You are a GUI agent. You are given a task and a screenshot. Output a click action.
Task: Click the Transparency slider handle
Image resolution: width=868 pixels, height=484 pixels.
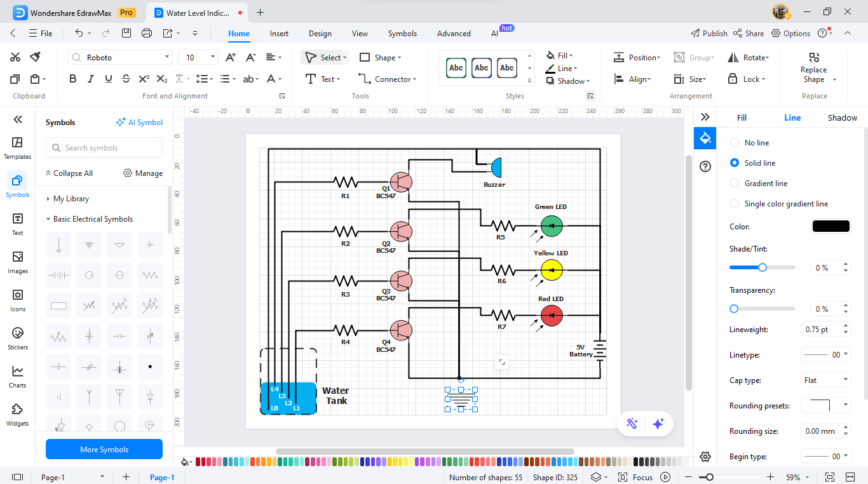click(x=734, y=309)
